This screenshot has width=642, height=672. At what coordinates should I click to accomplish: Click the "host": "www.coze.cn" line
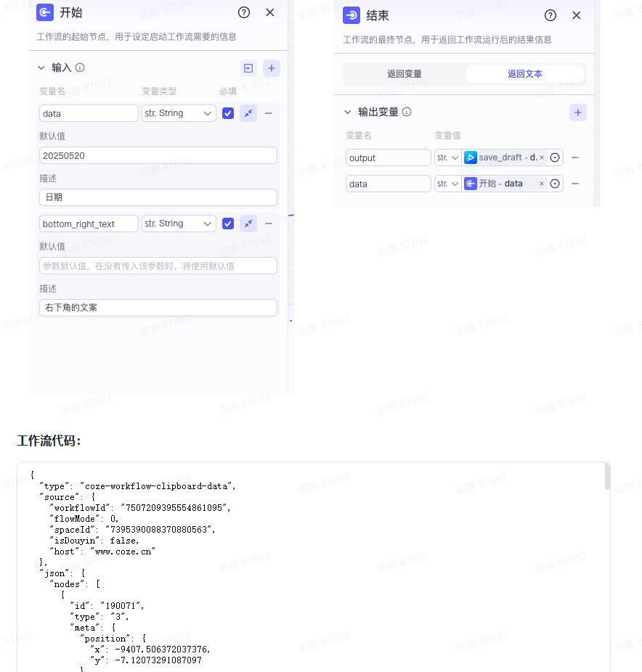tap(102, 552)
